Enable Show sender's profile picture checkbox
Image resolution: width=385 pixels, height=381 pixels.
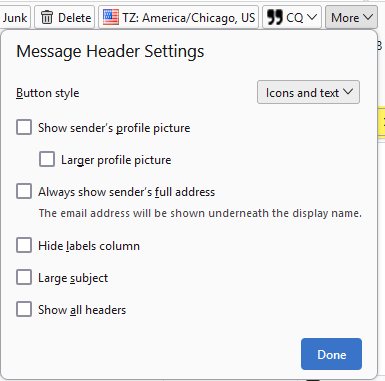[x=24, y=128]
